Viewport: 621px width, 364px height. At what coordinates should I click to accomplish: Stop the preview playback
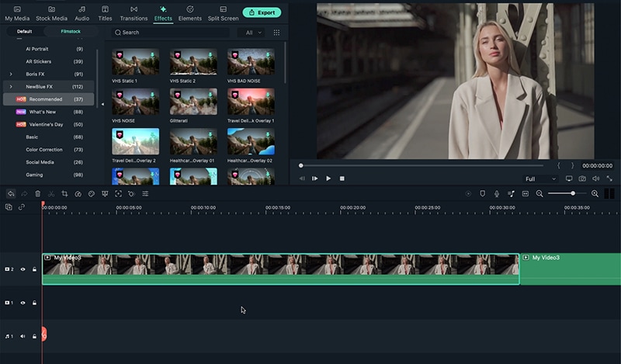(x=342, y=179)
